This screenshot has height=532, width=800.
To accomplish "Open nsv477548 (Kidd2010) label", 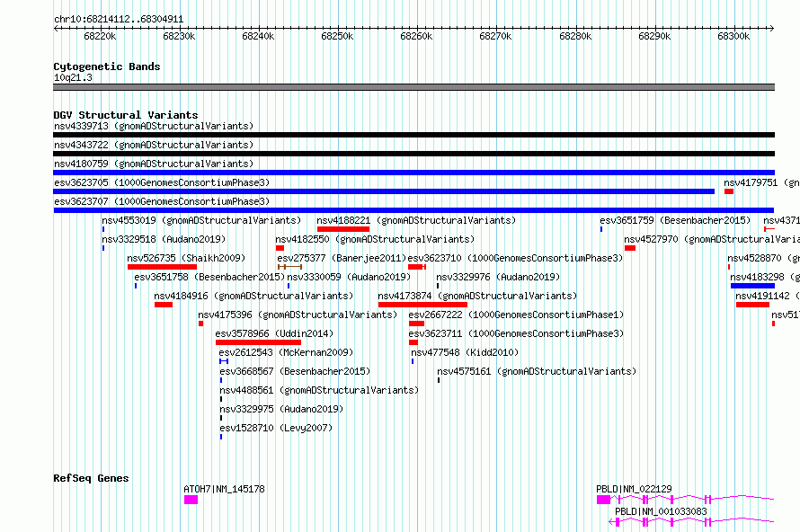I will [x=465, y=352].
